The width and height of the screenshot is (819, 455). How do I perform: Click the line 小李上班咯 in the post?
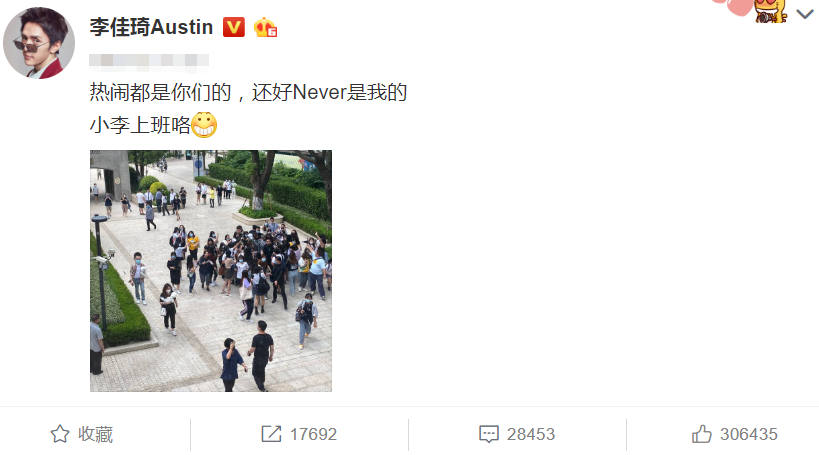point(140,125)
